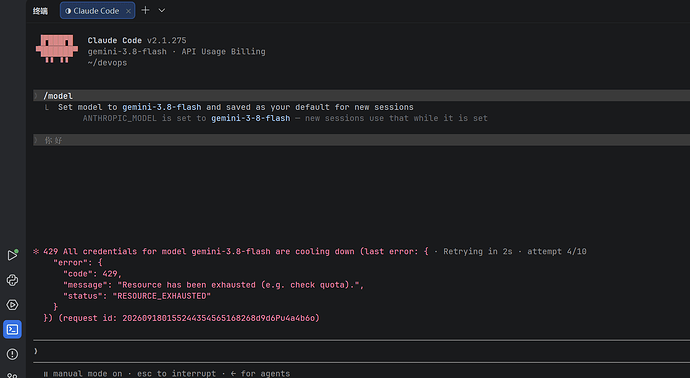The width and height of the screenshot is (690, 378).
Task: Click the Claude Code v2.1.275 version text
Action: coord(137,40)
